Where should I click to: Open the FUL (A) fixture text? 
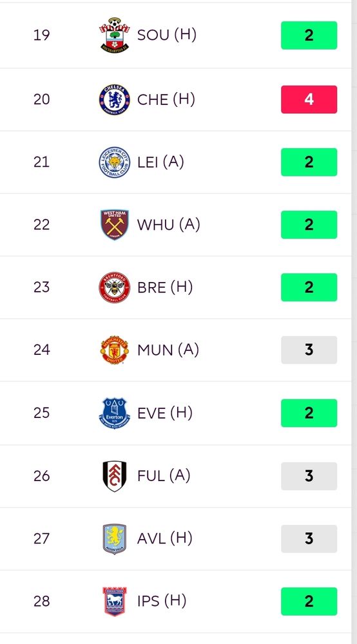[x=164, y=476]
